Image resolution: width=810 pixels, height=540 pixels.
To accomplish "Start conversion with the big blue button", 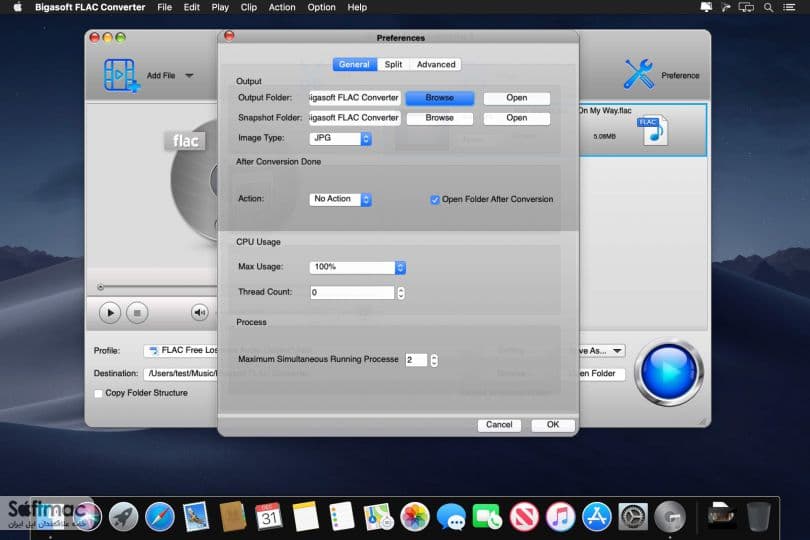I will tap(668, 372).
